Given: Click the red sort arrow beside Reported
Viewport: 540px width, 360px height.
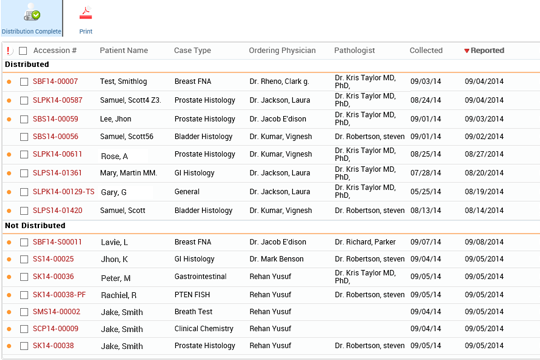Looking at the screenshot, I should click(467, 51).
